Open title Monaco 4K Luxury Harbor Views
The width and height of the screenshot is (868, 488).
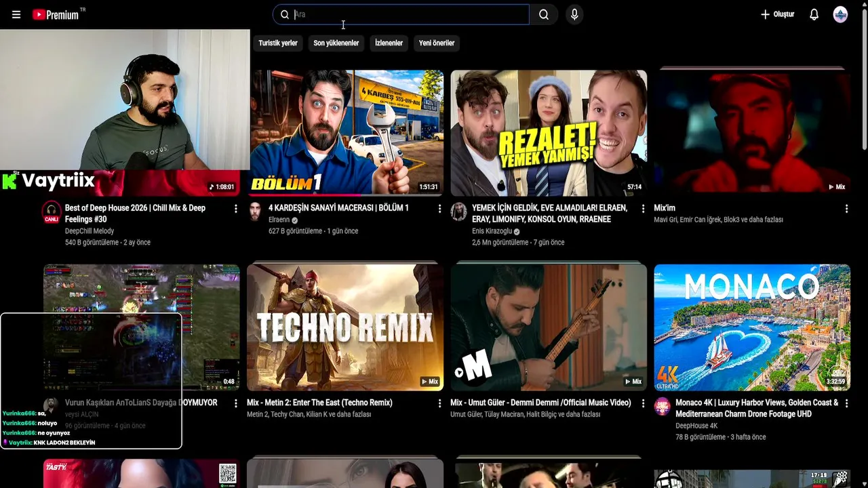point(757,408)
